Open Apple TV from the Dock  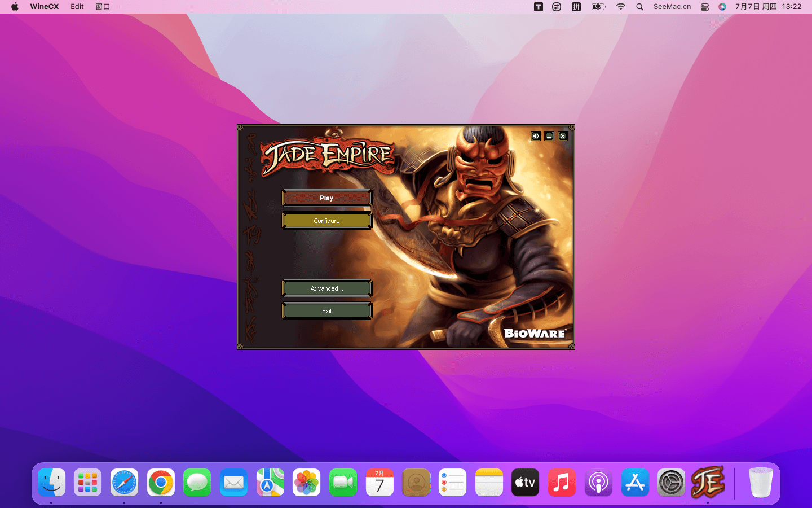[x=525, y=483]
